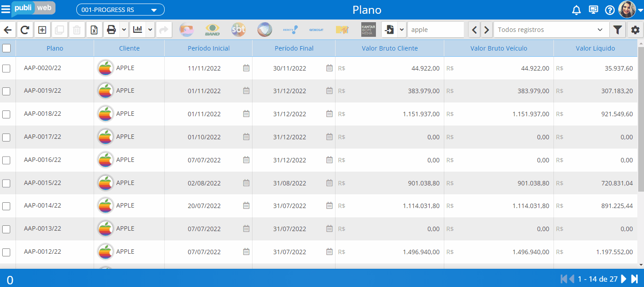
Task: Sort by Valor Bruto Cliente column header
Action: click(390, 48)
